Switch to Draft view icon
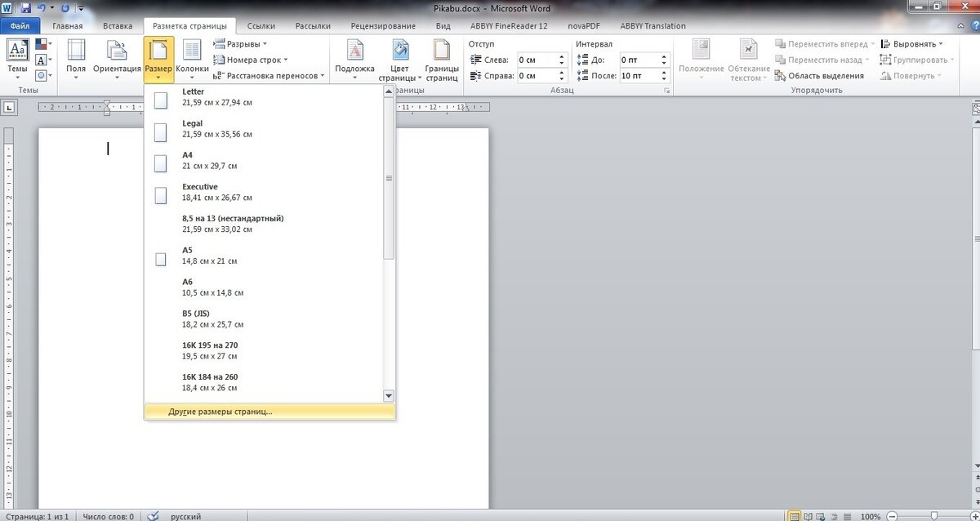The width and height of the screenshot is (980, 521). tap(848, 516)
